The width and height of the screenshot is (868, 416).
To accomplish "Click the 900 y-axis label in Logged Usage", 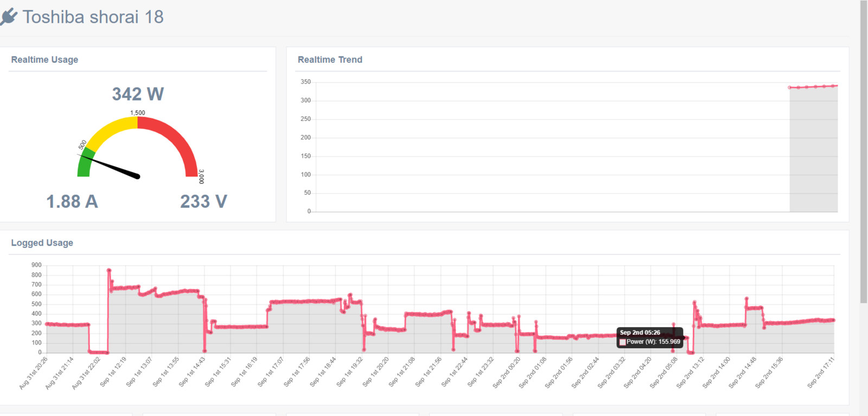I will pos(36,265).
